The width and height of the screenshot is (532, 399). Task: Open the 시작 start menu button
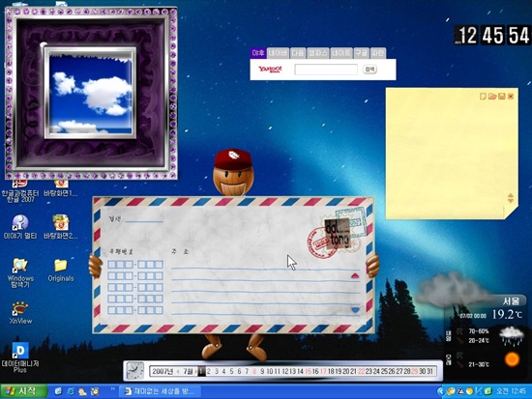point(23,391)
